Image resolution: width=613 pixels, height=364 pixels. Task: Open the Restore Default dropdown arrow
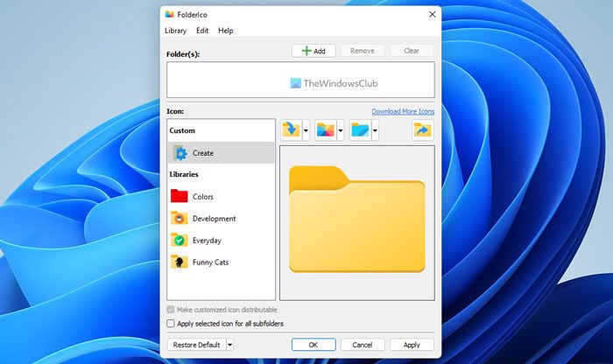[229, 345]
